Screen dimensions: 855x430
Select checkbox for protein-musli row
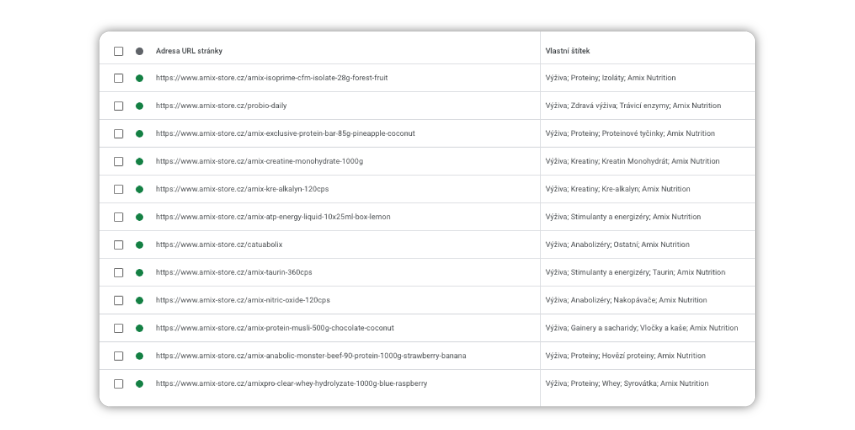click(118, 328)
